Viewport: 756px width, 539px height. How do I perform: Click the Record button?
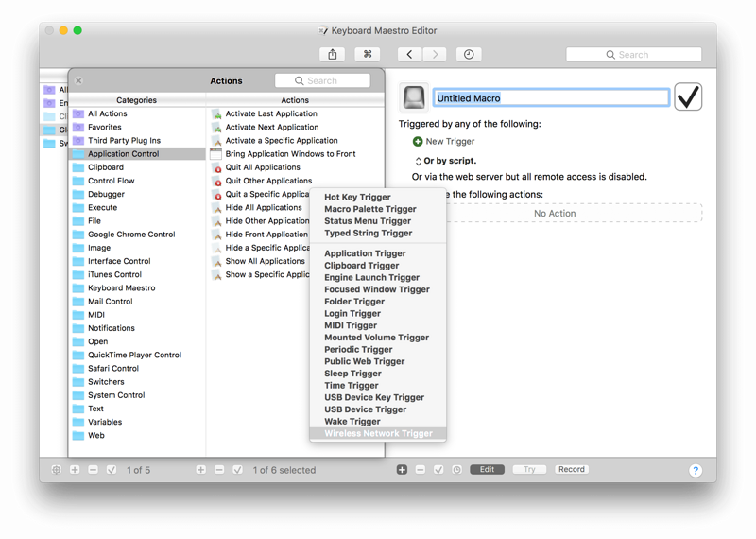click(x=572, y=470)
